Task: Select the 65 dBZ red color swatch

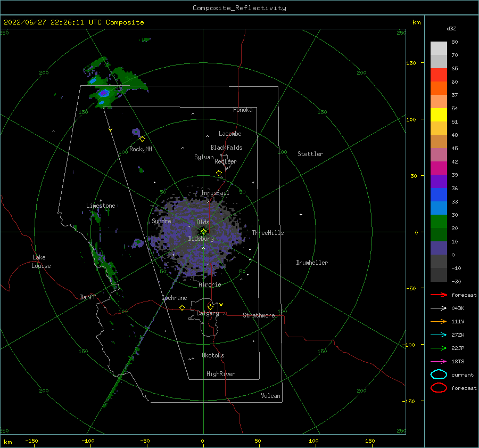Action: tap(439, 75)
